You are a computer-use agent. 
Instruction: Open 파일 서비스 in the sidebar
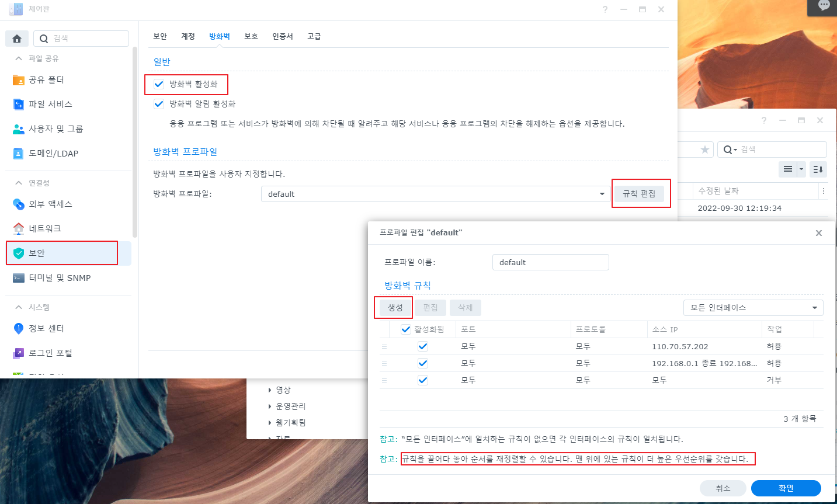click(68, 105)
